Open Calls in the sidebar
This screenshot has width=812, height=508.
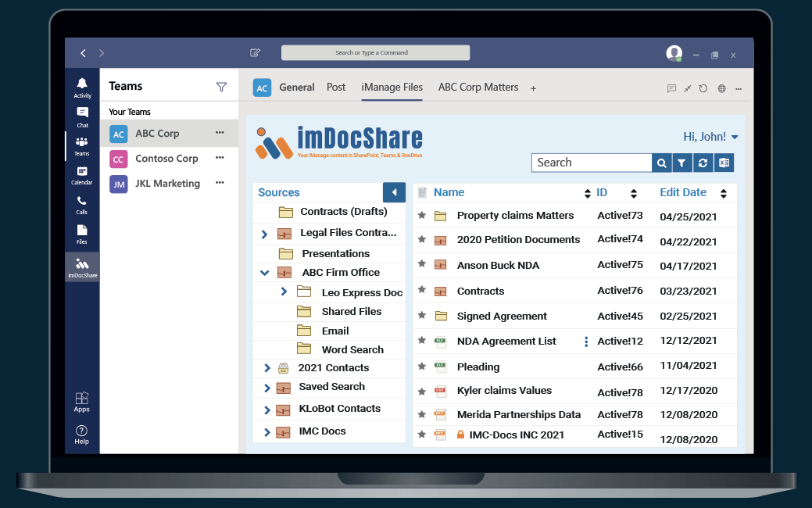82,205
